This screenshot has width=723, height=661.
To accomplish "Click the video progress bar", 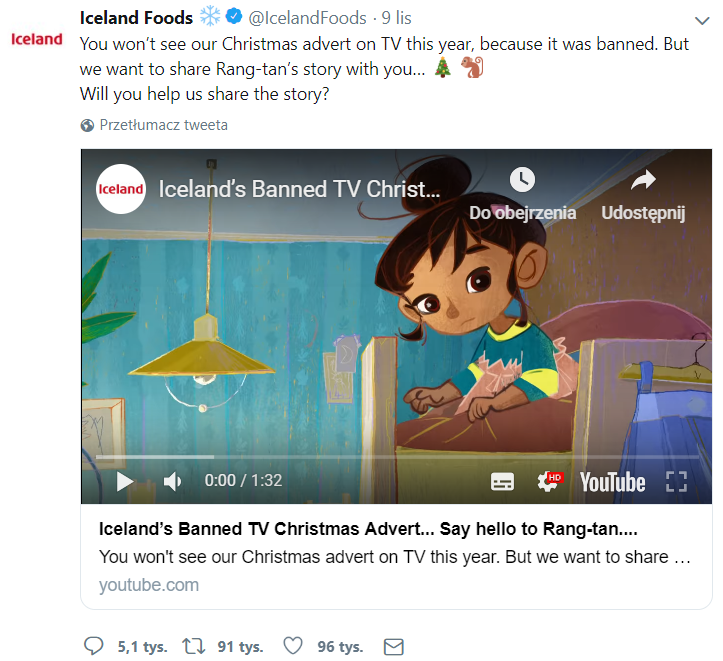I will click(x=396, y=457).
